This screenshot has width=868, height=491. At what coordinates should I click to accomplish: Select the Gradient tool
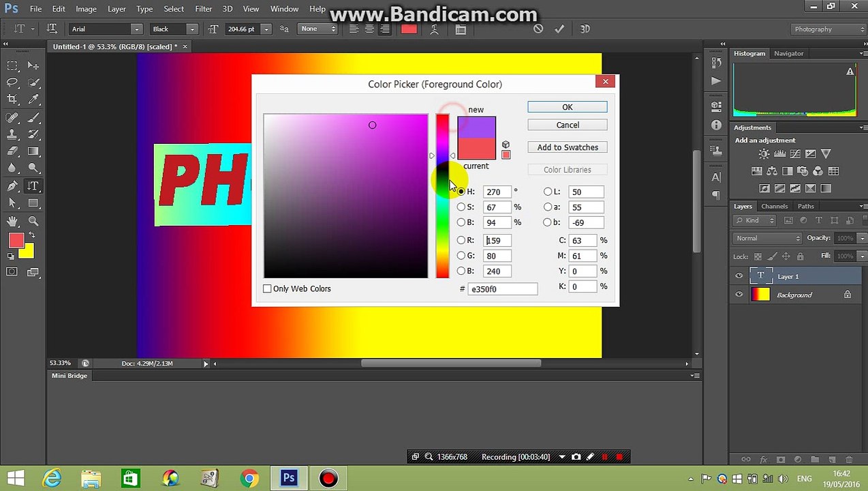(33, 151)
